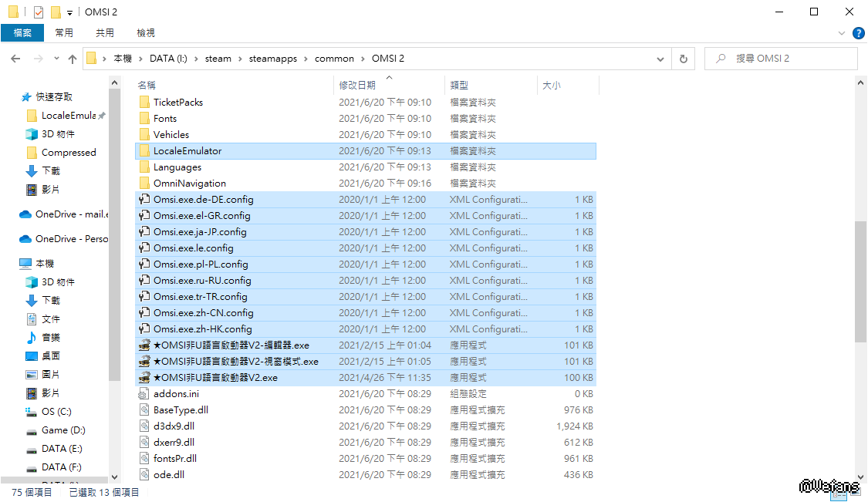Select the Omsi.exe.de-DE.config file icon
The image size is (868, 502).
pos(144,199)
